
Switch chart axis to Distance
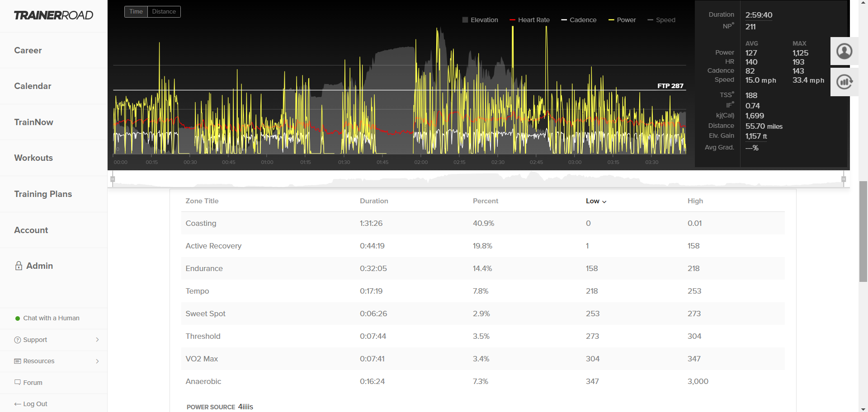(x=164, y=12)
